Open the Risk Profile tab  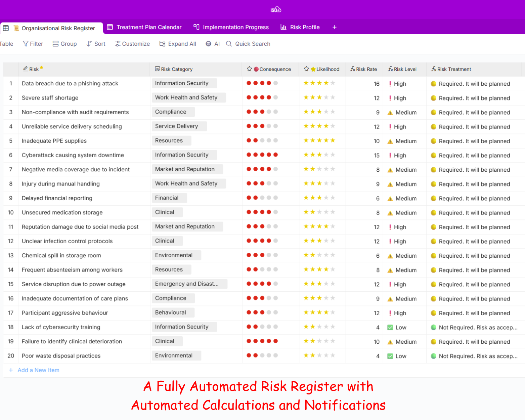[x=300, y=27]
